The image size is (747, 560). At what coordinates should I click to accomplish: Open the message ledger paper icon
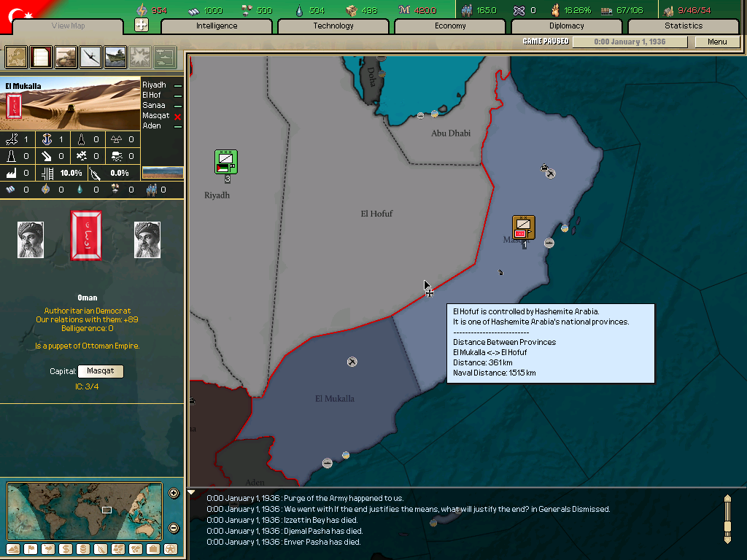click(x=40, y=56)
